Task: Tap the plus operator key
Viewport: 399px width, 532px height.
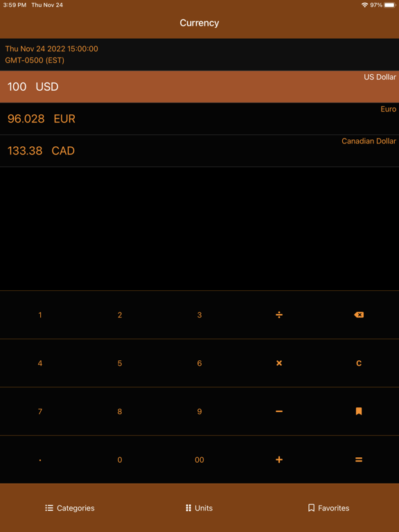Action: point(279,460)
